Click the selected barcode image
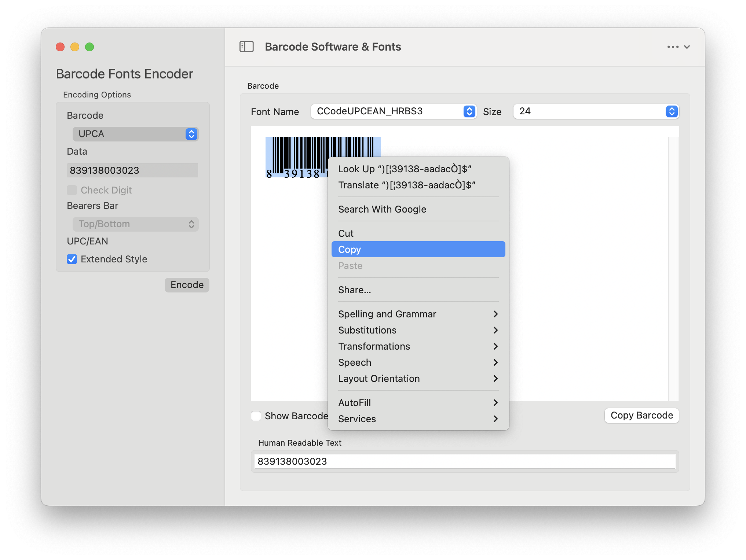Screen dimensions: 746x560 pyautogui.click(x=296, y=158)
